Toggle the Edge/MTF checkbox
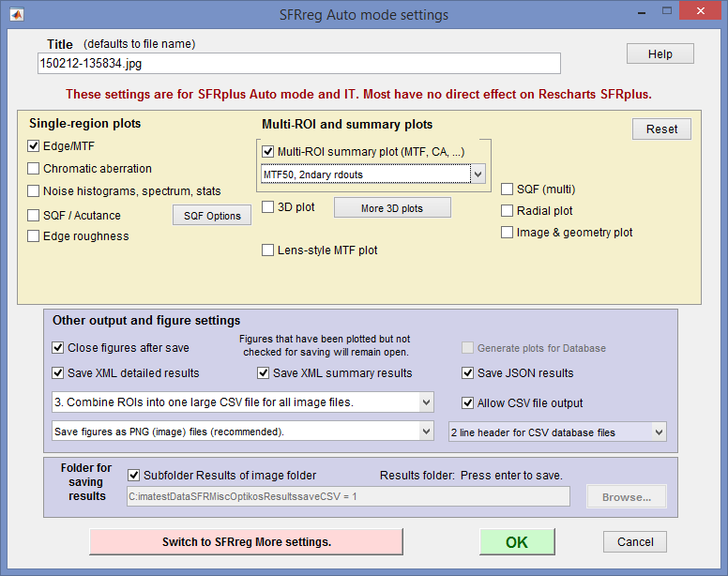The height and width of the screenshot is (576, 728). point(33,146)
